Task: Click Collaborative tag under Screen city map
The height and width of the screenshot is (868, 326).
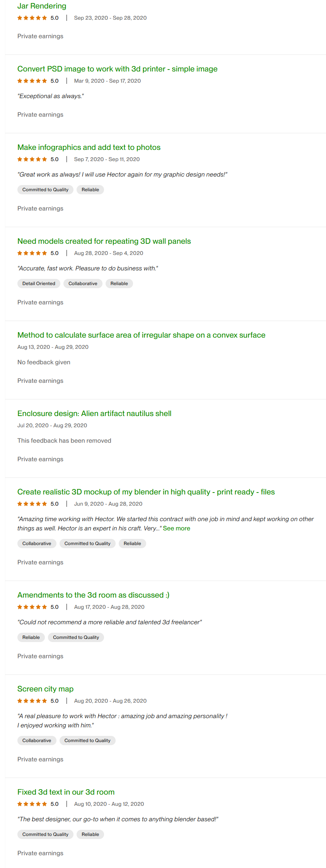Action: (x=37, y=741)
